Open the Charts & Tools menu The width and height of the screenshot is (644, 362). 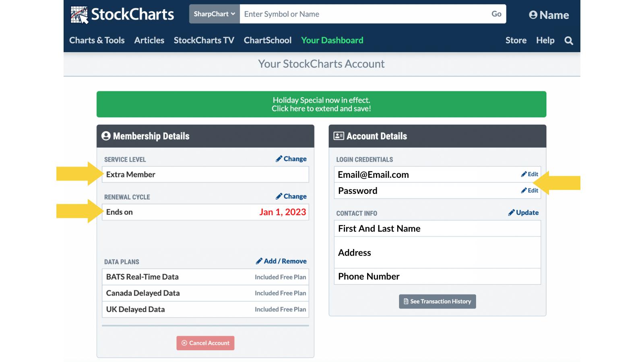[x=97, y=40]
